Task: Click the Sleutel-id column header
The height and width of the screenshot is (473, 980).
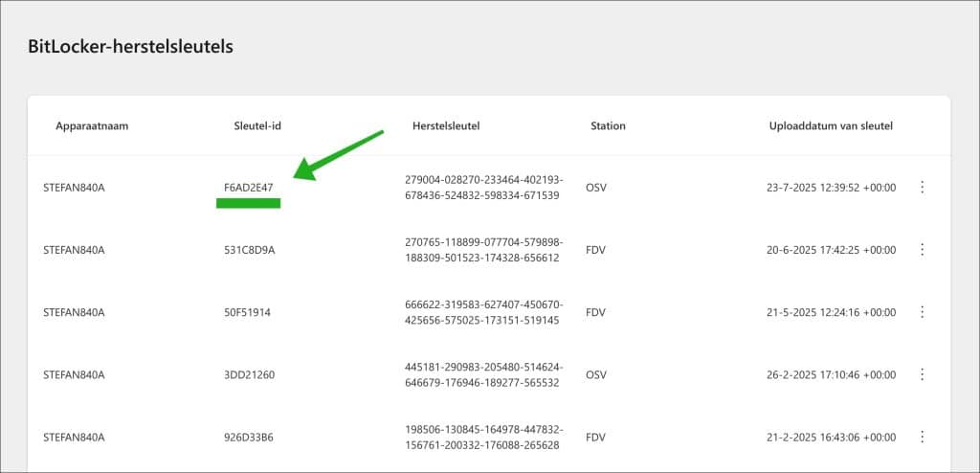Action: coord(257,125)
